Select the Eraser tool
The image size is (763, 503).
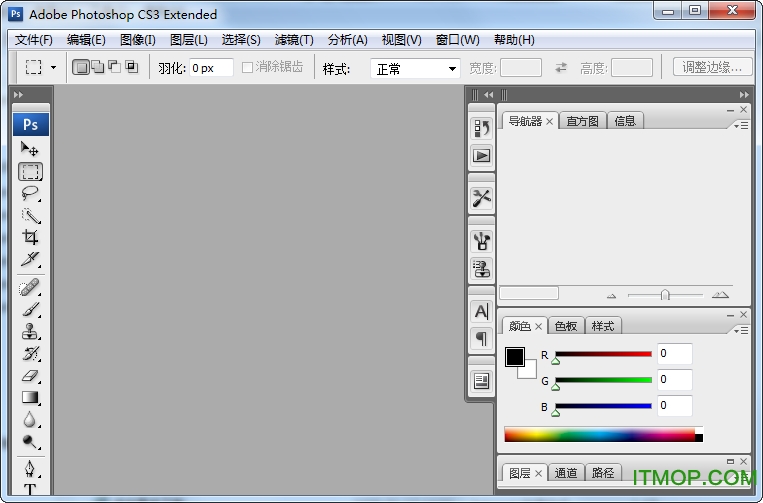click(30, 376)
